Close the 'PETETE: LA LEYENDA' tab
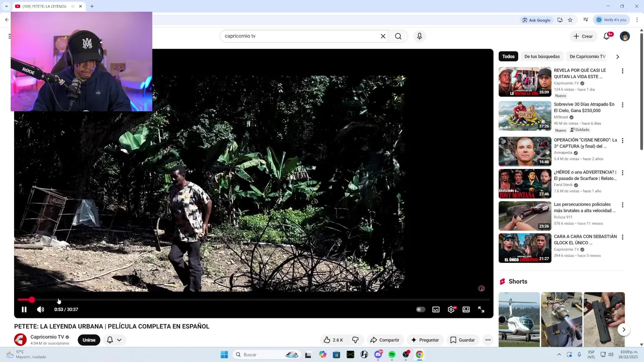The image size is (644, 362). [x=80, y=7]
